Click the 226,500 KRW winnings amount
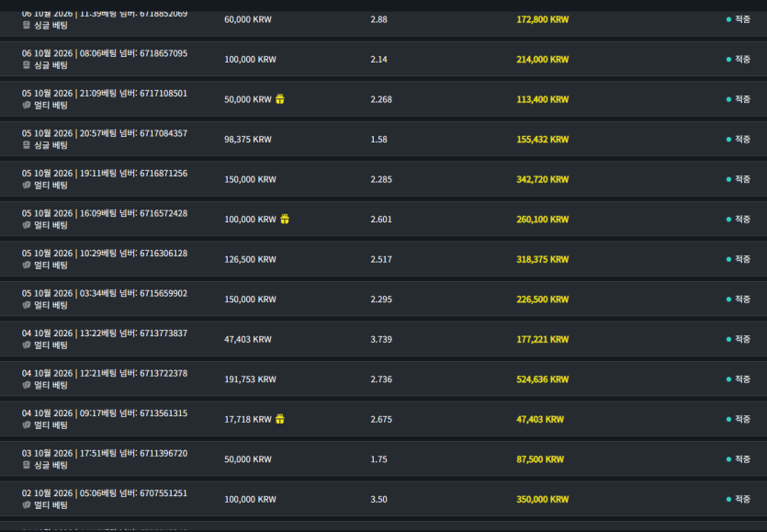 coord(543,300)
